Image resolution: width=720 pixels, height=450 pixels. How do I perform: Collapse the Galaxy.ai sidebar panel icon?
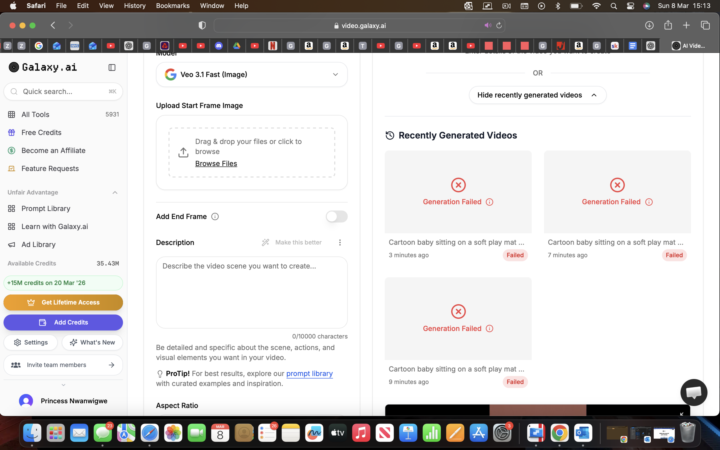pyautogui.click(x=112, y=68)
